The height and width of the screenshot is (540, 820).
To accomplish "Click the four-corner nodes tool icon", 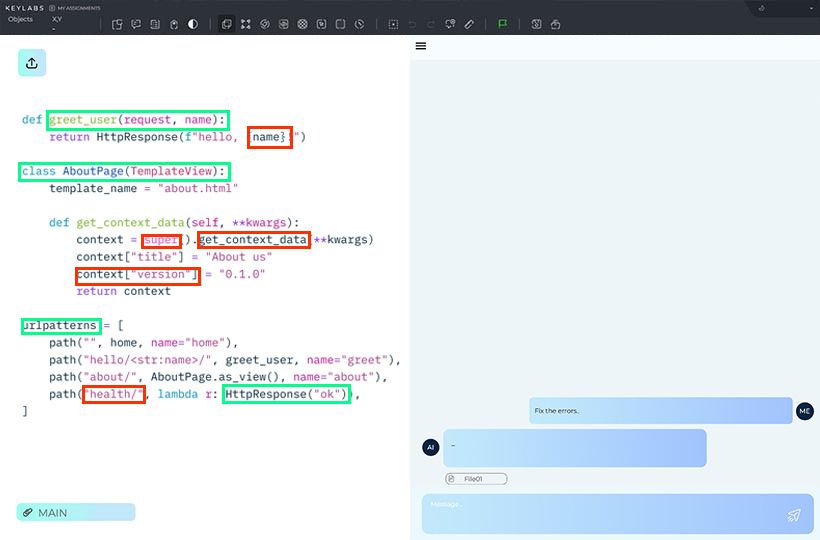I will [246, 24].
